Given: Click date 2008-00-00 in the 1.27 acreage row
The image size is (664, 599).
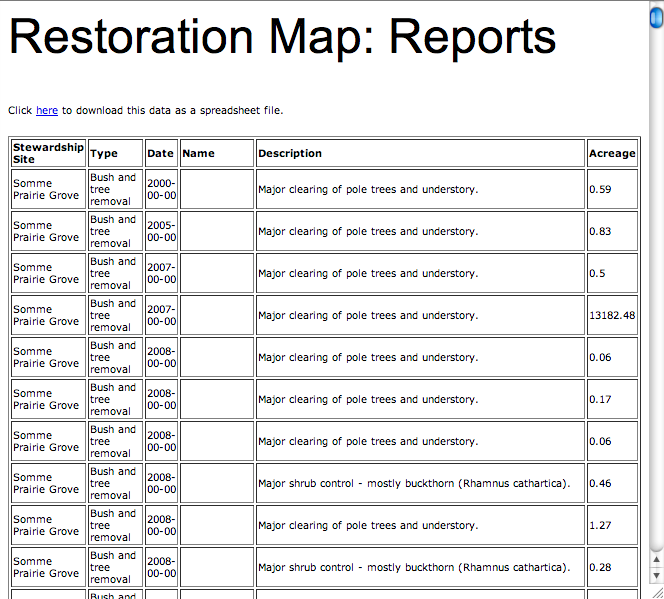Looking at the screenshot, I should tap(161, 525).
